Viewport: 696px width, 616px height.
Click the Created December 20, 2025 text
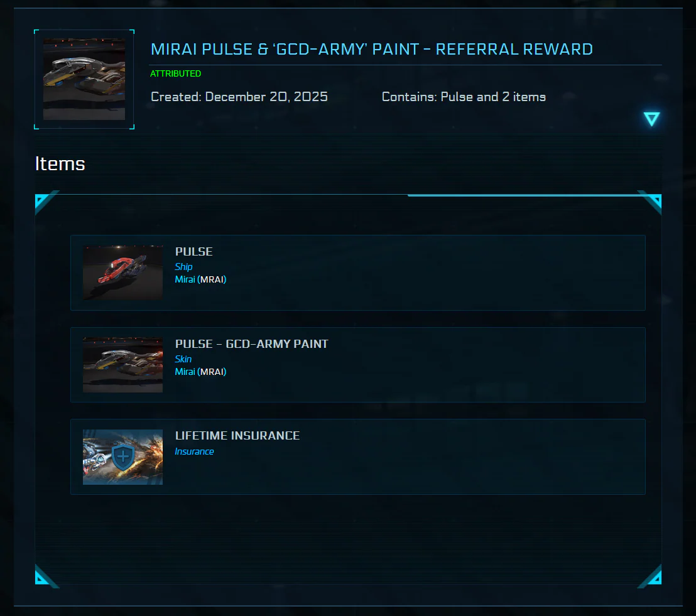[239, 97]
